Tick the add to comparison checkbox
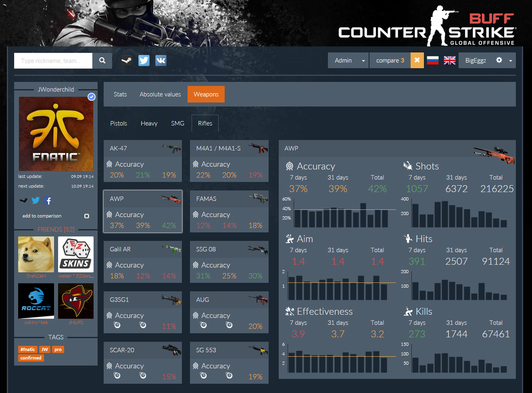The image size is (532, 393). click(x=86, y=216)
